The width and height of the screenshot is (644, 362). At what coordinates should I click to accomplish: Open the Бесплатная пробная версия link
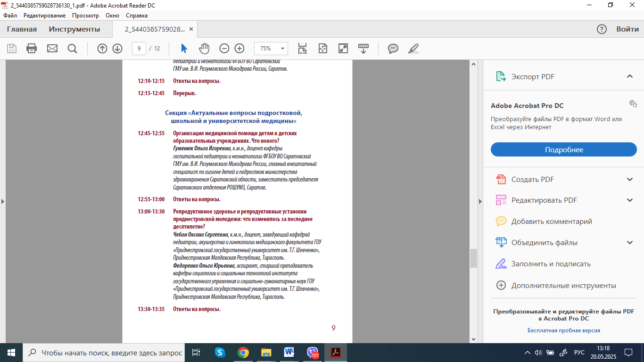[563, 330]
